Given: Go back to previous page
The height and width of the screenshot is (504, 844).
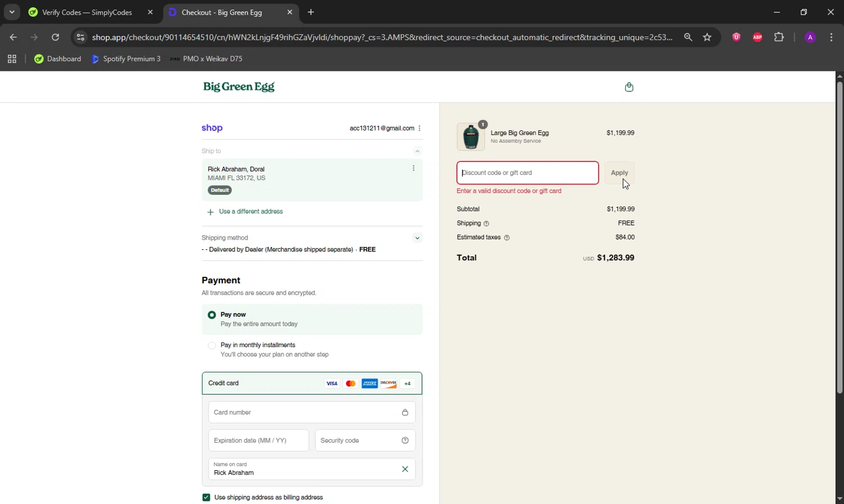Looking at the screenshot, I should (x=14, y=37).
